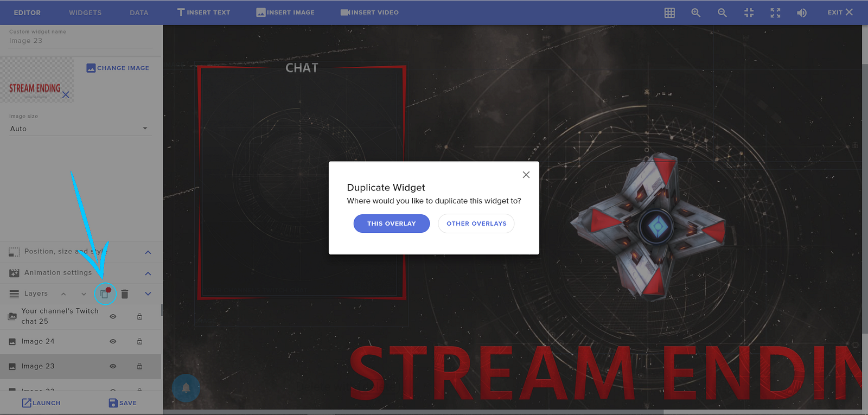Switch to the Editor tab
This screenshot has height=415, width=868.
coord(27,12)
